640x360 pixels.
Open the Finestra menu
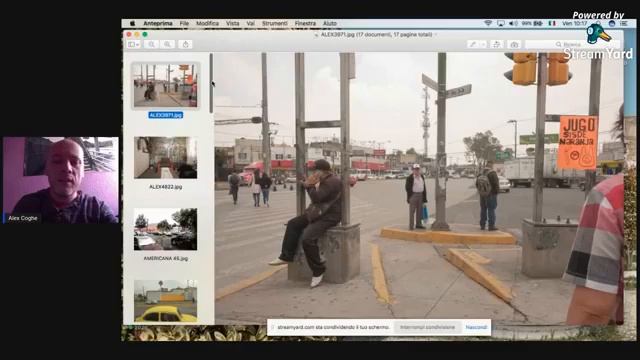coord(305,24)
